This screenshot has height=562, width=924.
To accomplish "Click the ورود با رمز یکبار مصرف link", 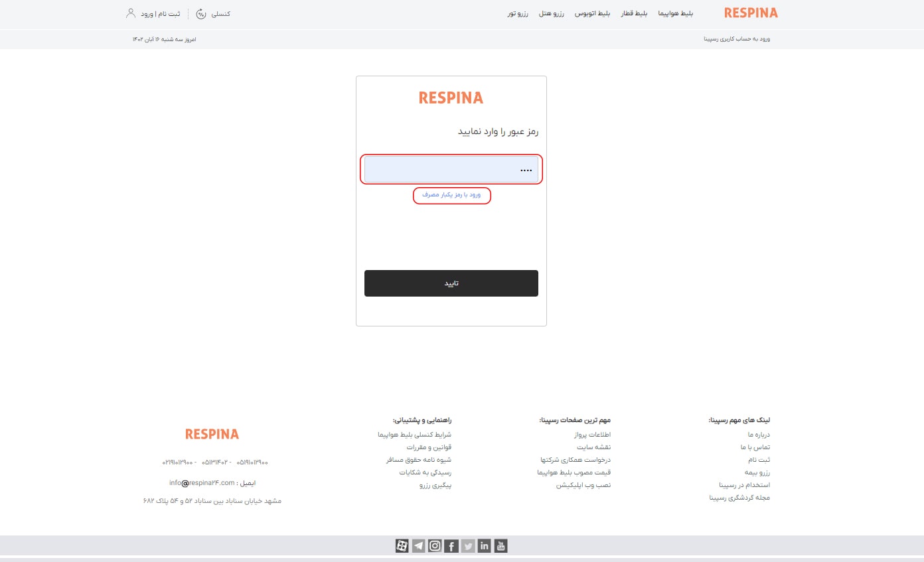I will [451, 195].
